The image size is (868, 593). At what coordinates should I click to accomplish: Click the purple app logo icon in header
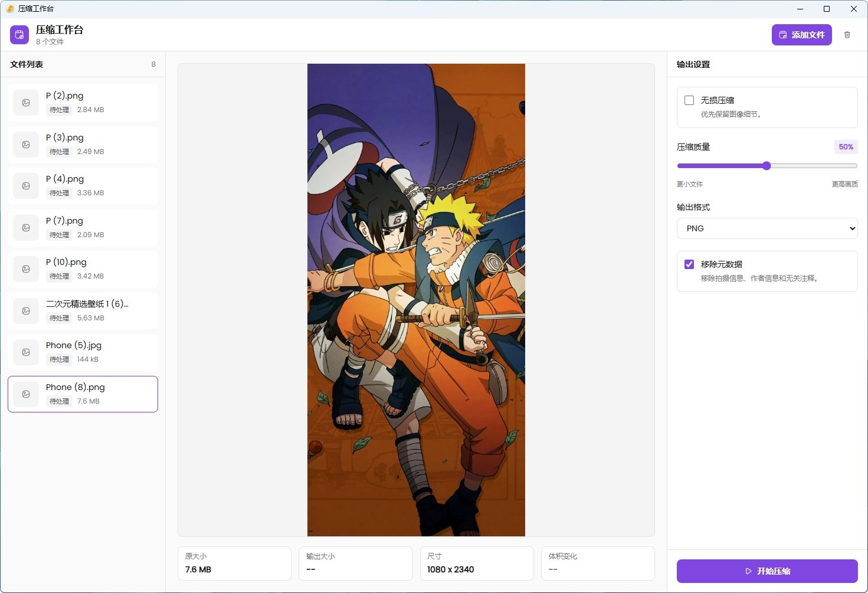pos(19,35)
